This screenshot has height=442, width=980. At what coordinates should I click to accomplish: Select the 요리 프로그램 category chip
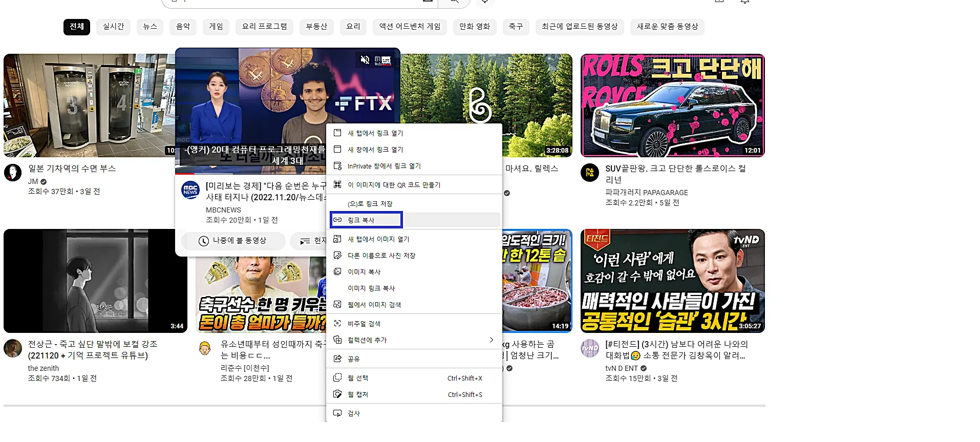265,27
